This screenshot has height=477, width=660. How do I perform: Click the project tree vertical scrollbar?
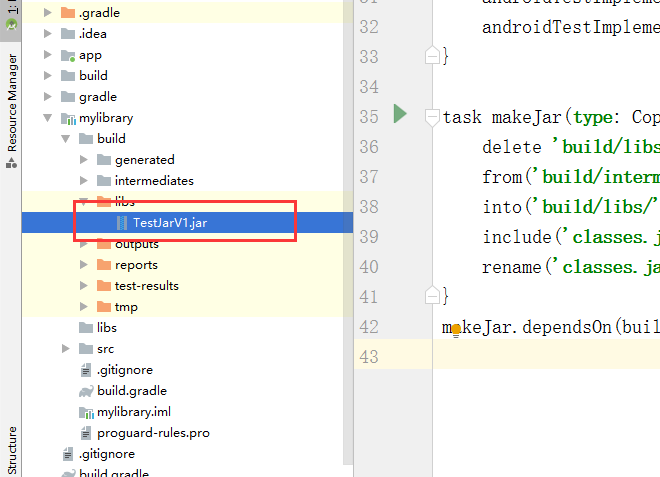coord(348,232)
